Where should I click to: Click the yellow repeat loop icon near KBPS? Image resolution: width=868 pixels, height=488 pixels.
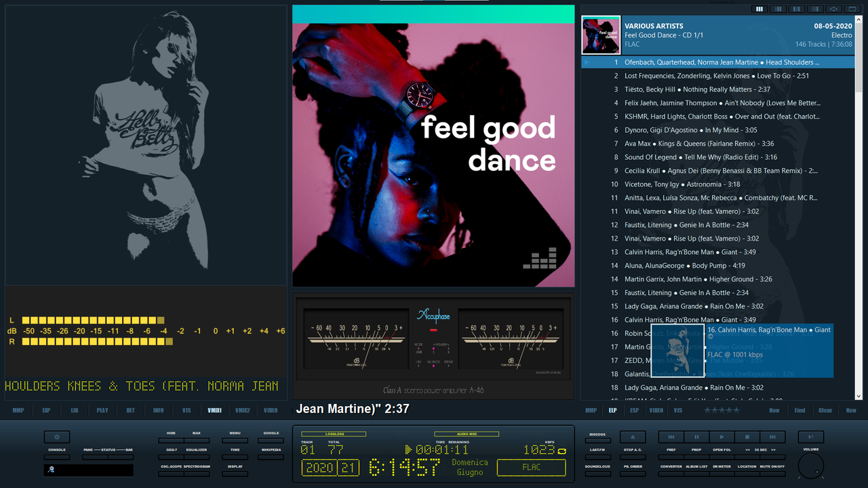tap(561, 451)
